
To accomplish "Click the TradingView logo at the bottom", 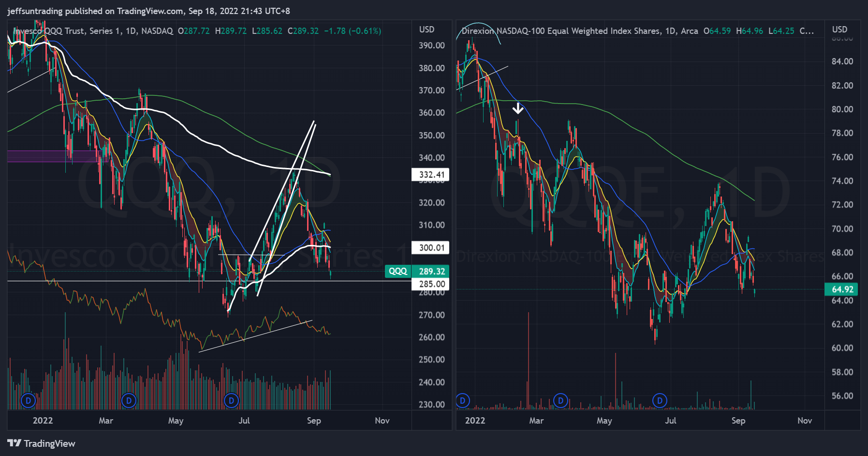I will pyautogui.click(x=42, y=443).
